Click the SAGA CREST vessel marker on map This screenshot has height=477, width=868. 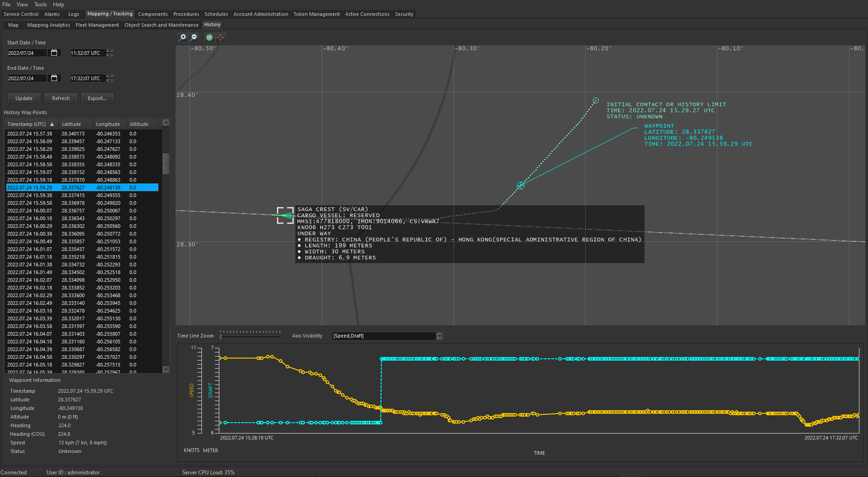285,216
